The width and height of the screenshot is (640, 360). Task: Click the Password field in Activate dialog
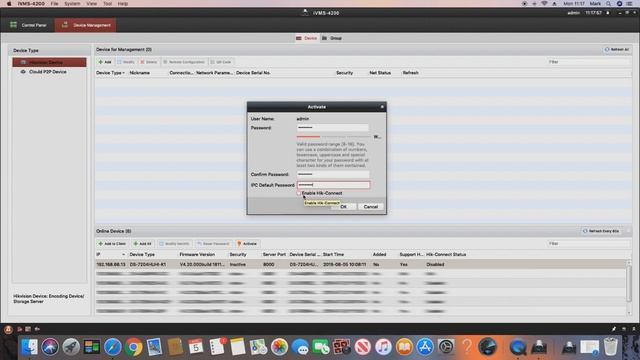pos(333,128)
